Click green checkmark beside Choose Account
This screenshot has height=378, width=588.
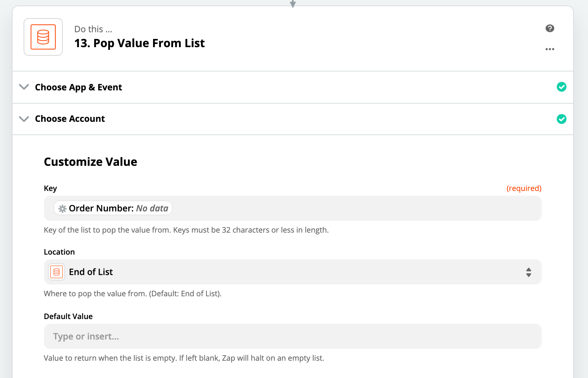coord(561,119)
